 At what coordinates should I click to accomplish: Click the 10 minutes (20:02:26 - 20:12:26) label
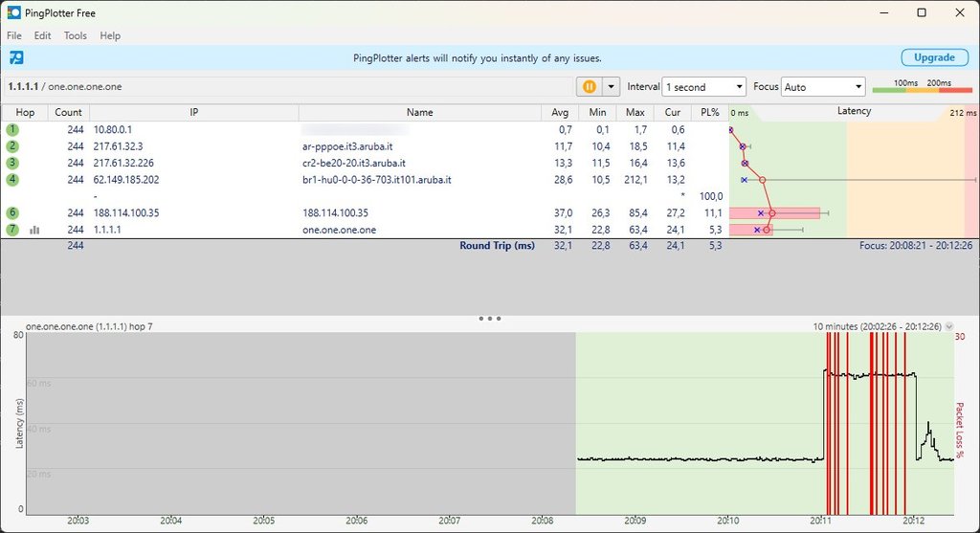(877, 326)
